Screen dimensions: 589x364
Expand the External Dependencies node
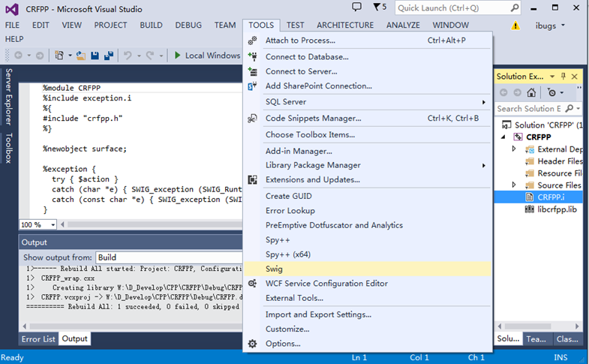point(514,149)
